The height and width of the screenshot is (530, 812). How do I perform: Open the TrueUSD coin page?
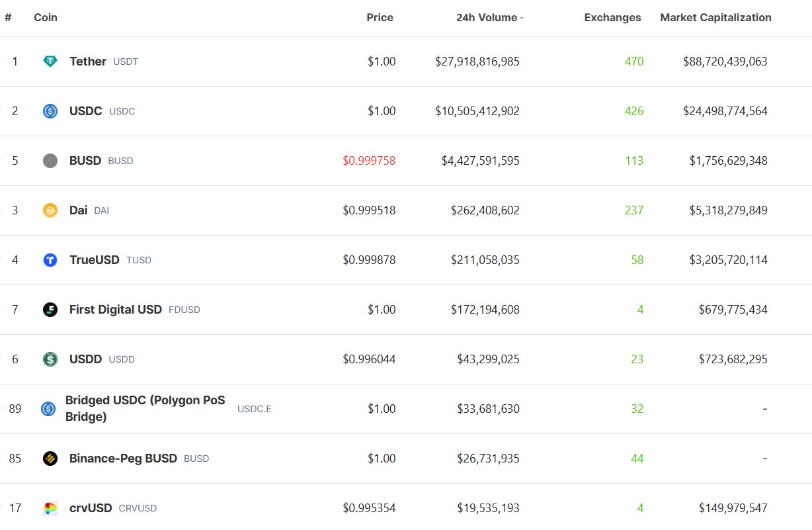coord(95,260)
